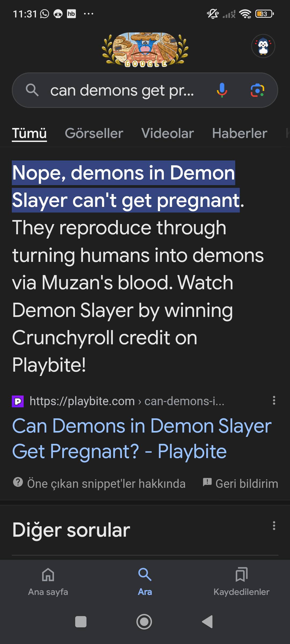The image size is (290, 644).
Task: Switch to the Videolar tab
Action: pyautogui.click(x=168, y=133)
